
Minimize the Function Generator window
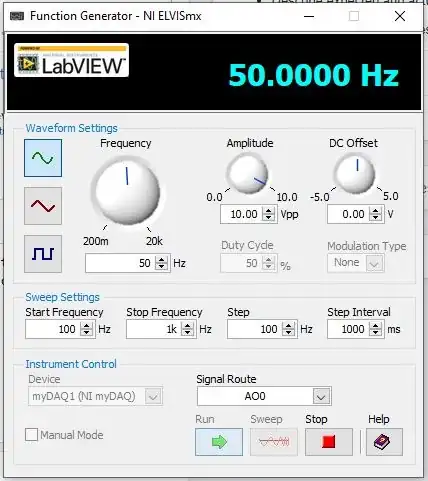point(309,16)
